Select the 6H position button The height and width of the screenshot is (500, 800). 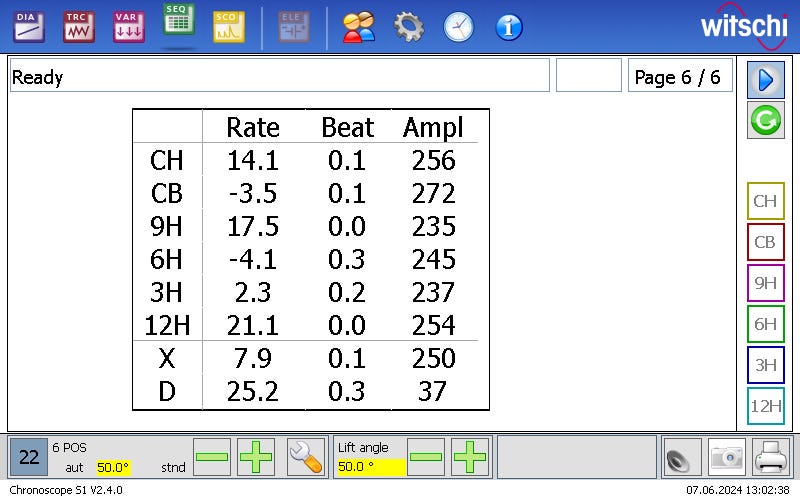pyautogui.click(x=766, y=323)
